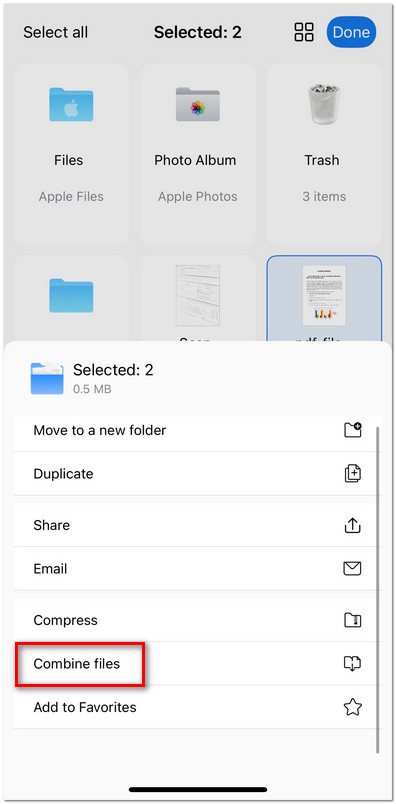
Task: Tap the Apple Photos subtitle text
Action: 197,196
